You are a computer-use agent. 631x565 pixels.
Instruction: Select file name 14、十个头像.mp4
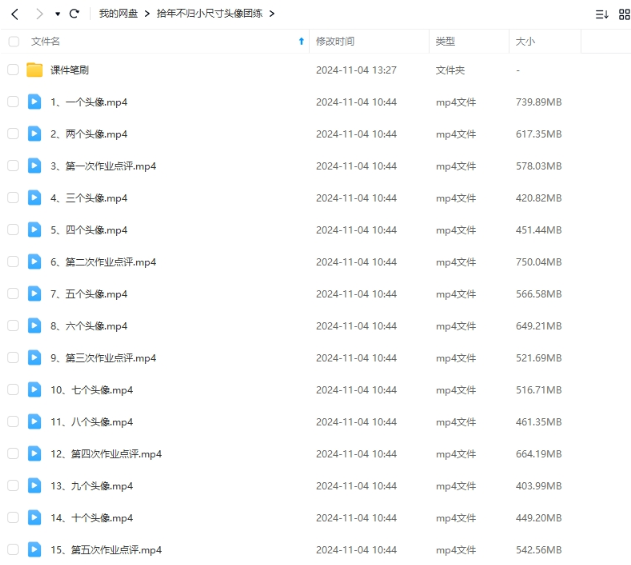[92, 518]
